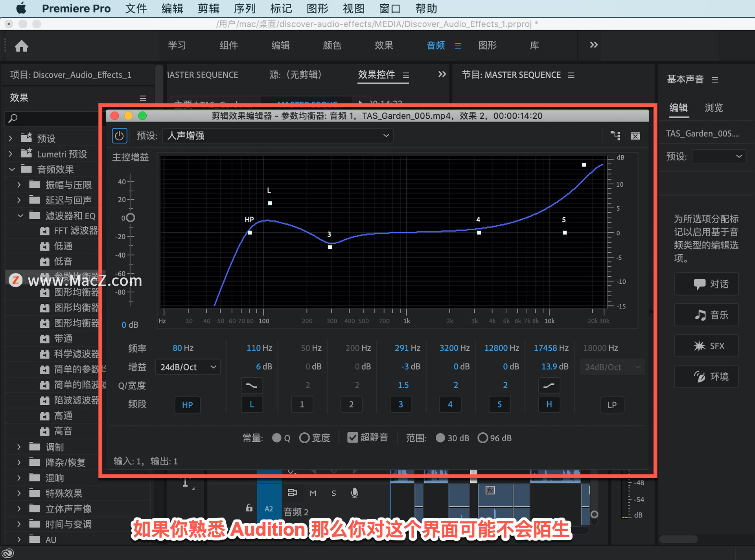The height and width of the screenshot is (560, 755).
Task: Open the HP 24dB/Oct slope dropdown
Action: pyautogui.click(x=188, y=367)
